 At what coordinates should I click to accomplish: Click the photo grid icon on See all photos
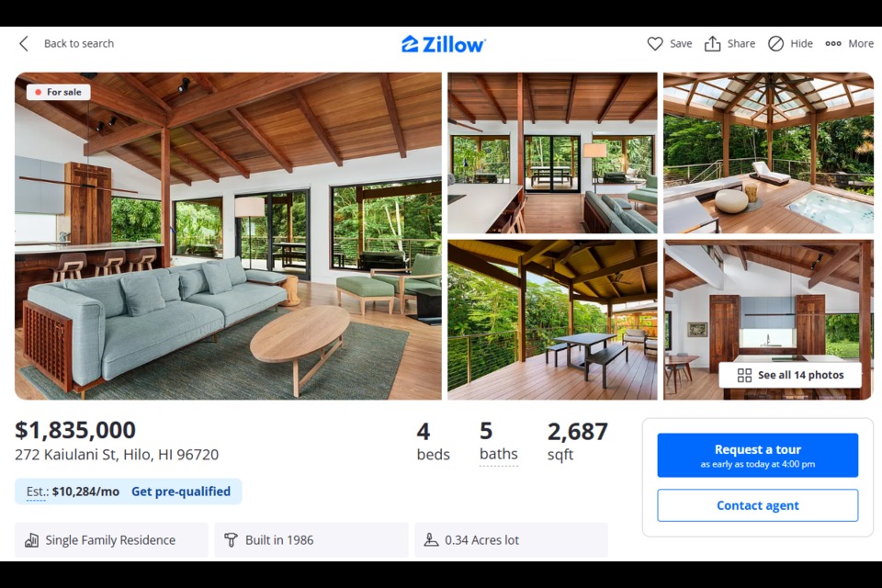pos(744,375)
